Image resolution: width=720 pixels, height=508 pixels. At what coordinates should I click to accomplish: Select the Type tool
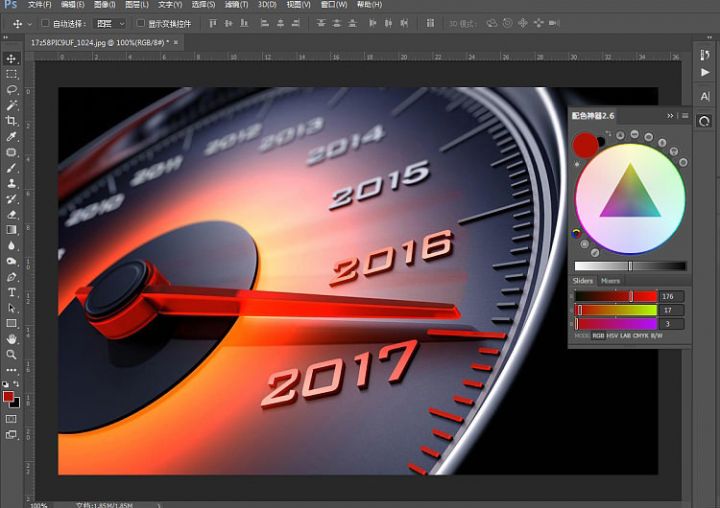[x=12, y=293]
